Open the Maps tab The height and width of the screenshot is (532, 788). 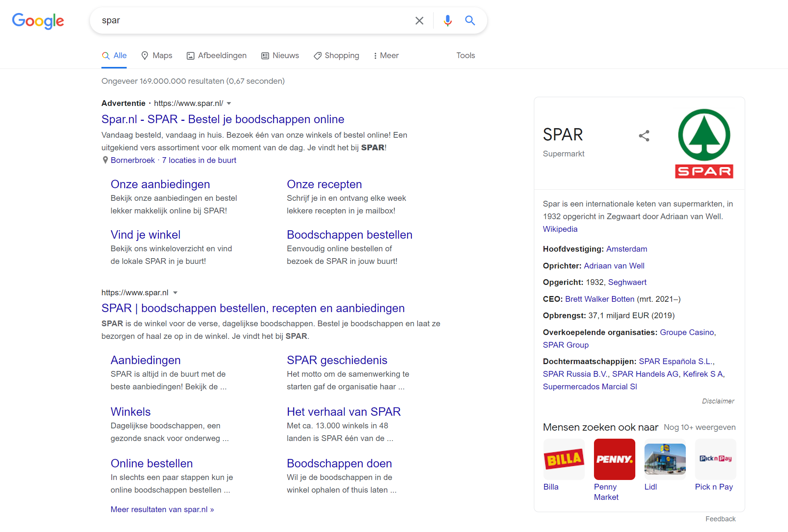(x=157, y=56)
